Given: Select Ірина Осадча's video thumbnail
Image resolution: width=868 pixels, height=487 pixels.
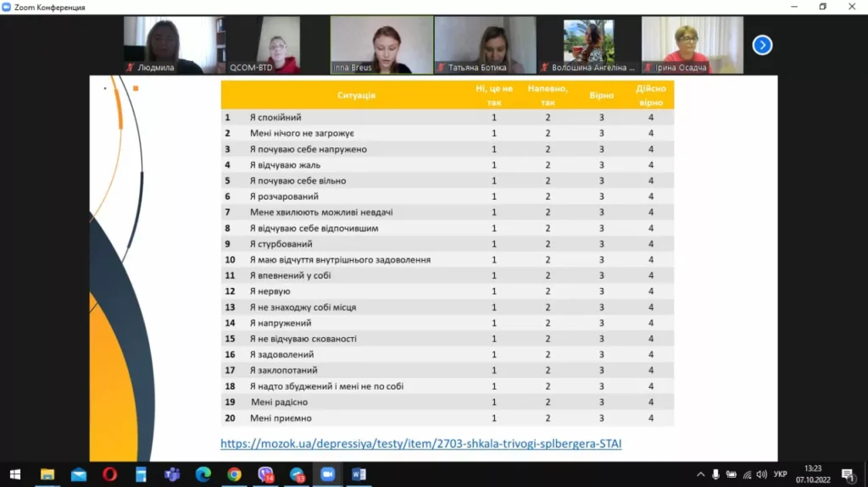Looking at the screenshot, I should (x=693, y=45).
